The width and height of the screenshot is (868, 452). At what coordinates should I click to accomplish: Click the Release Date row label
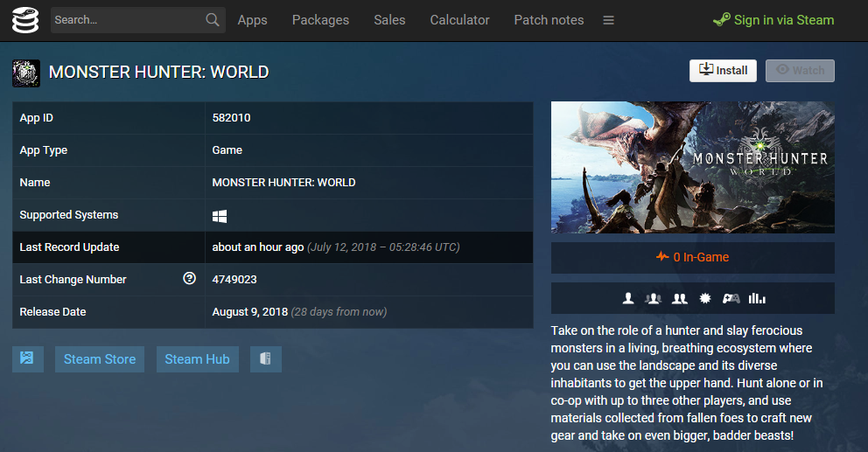coord(52,312)
